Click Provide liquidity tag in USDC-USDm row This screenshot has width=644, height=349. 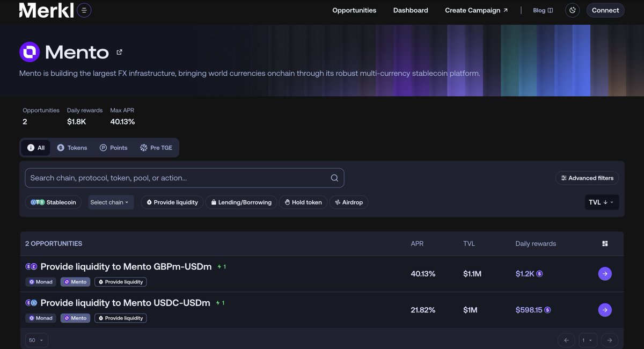121,318
